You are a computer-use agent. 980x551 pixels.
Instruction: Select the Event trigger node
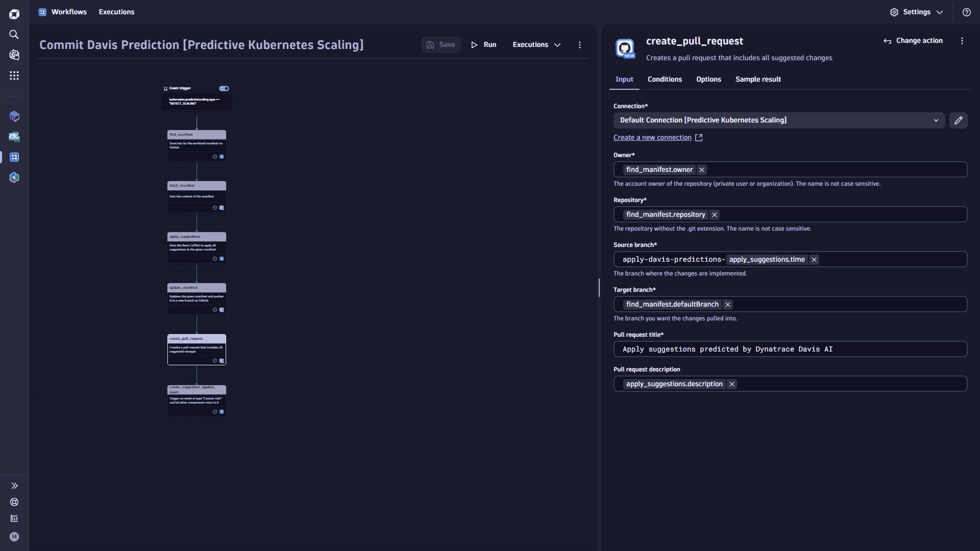click(197, 97)
